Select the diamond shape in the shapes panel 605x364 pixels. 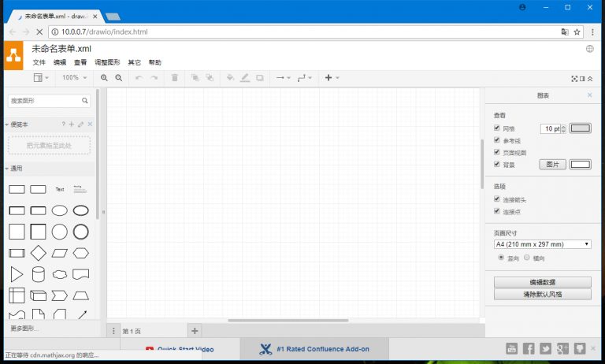[x=38, y=253]
